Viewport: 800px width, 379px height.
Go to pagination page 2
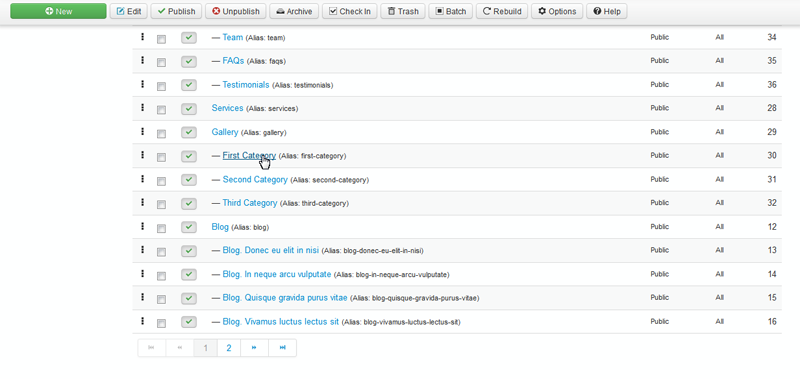(x=229, y=348)
